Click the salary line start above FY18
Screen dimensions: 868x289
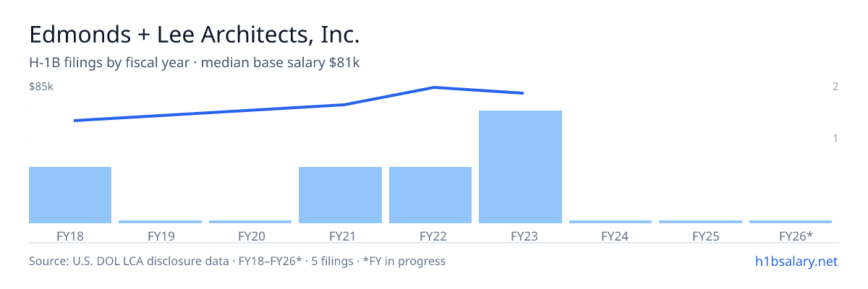click(x=75, y=121)
